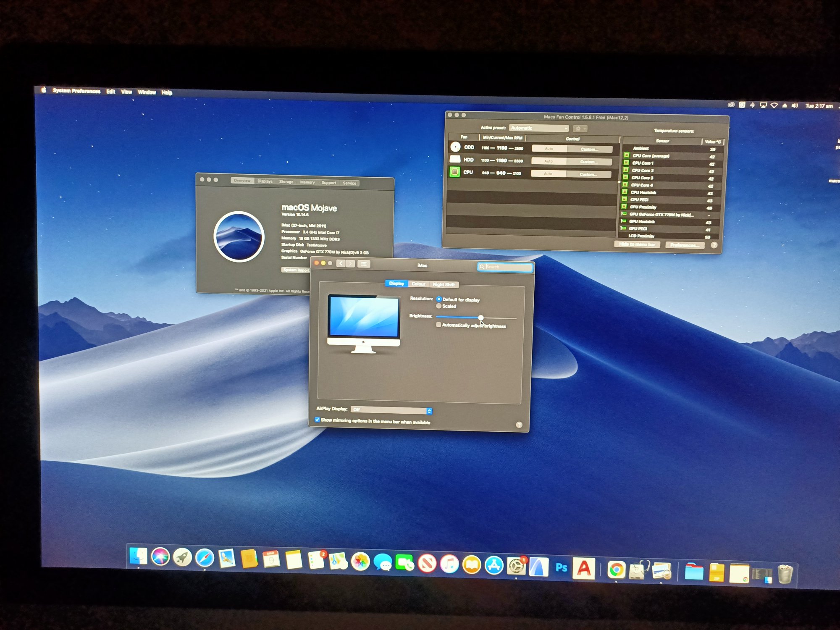Image resolution: width=840 pixels, height=630 pixels.
Task: Launch Photoshop from the Dock
Action: point(561,568)
